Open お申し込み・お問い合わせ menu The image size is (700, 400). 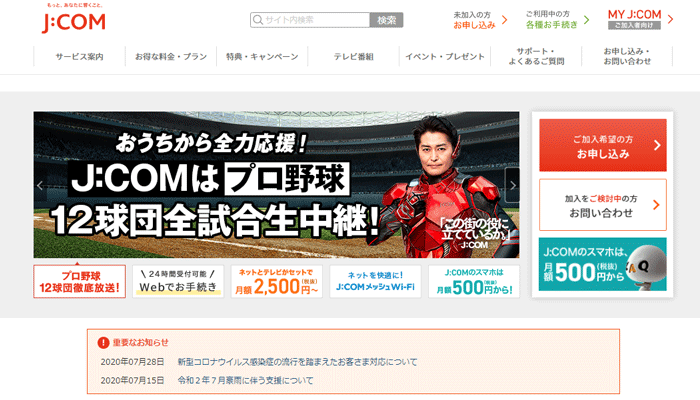(627, 56)
